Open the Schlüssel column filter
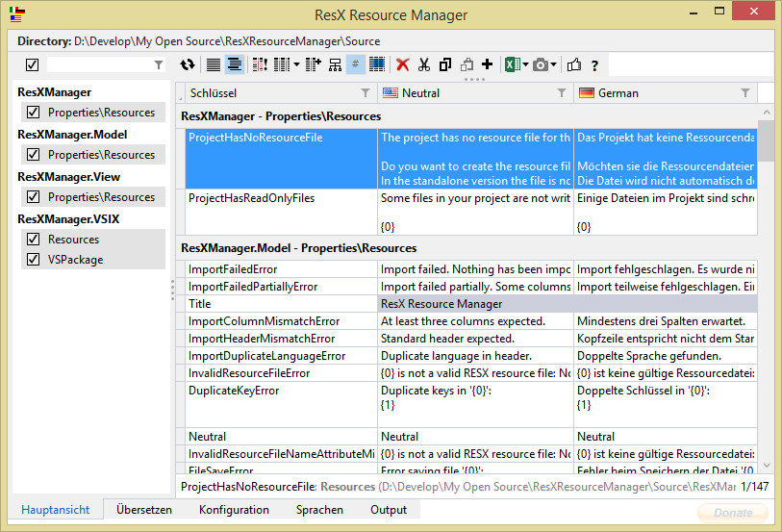The image size is (782, 532). click(x=366, y=92)
